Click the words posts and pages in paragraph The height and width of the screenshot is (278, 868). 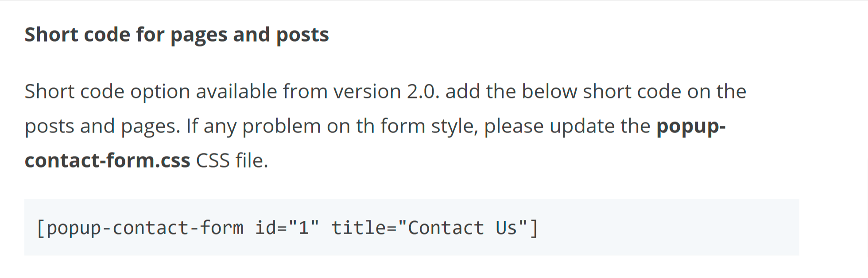102,126
